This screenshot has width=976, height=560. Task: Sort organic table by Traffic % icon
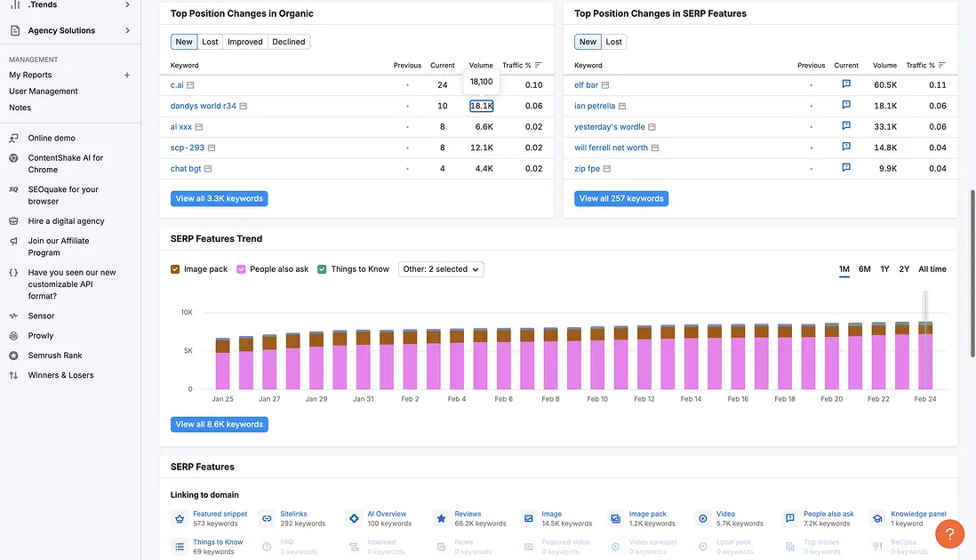pos(538,65)
